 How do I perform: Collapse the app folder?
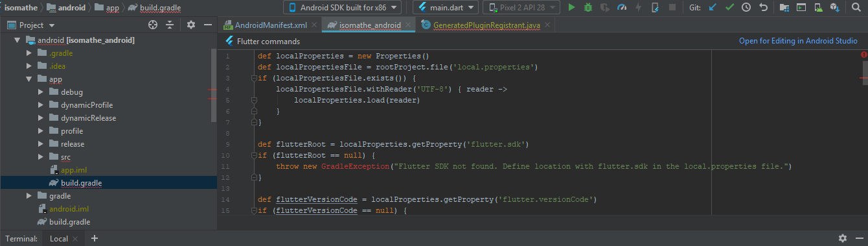tap(29, 79)
